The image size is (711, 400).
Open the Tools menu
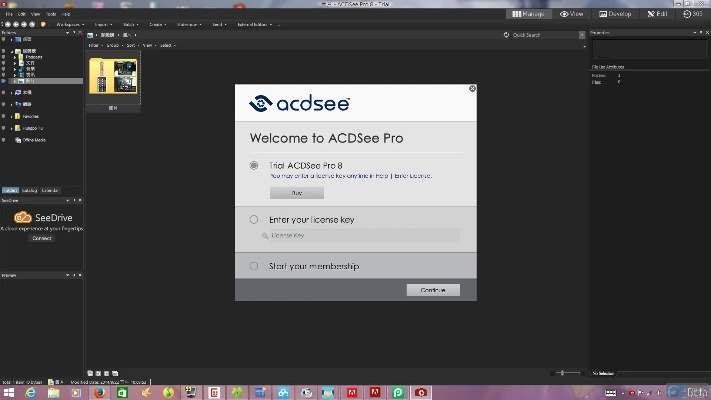pos(50,14)
